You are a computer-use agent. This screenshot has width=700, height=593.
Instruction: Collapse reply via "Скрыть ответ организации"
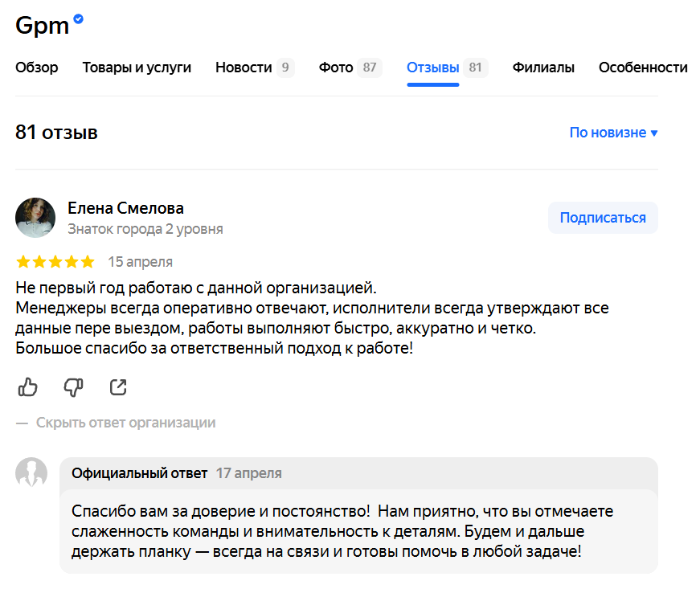coord(125,423)
